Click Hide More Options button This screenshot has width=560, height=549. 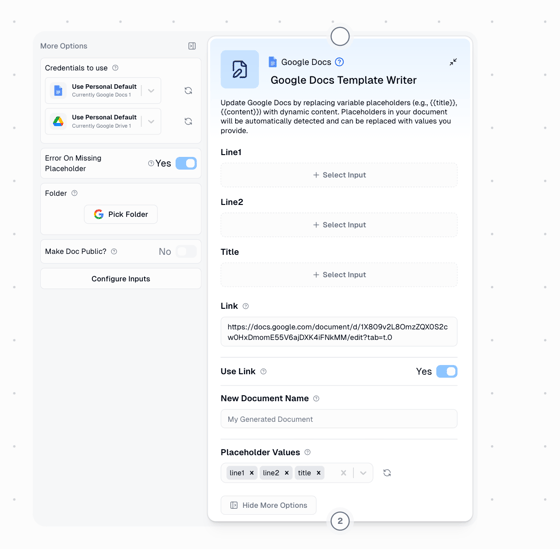point(269,505)
